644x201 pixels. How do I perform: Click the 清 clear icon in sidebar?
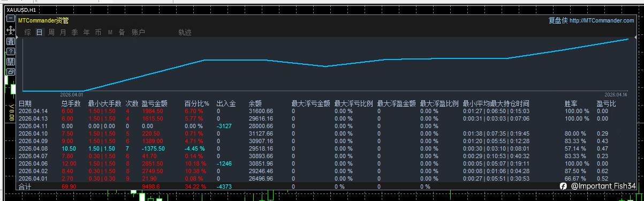click(x=11, y=41)
